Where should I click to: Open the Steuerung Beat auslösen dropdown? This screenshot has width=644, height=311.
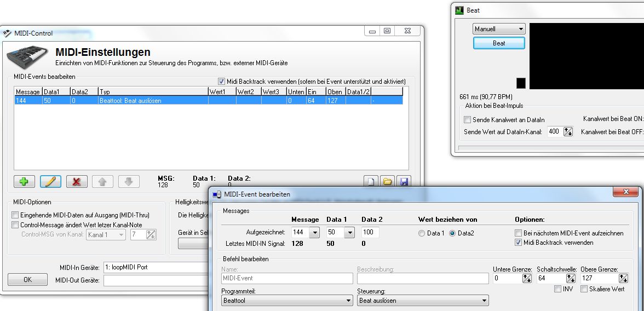tap(422, 301)
